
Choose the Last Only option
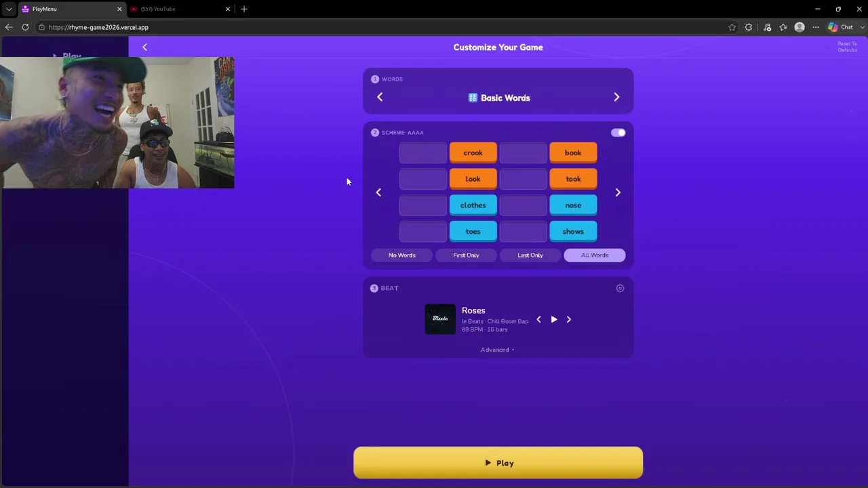pyautogui.click(x=530, y=255)
